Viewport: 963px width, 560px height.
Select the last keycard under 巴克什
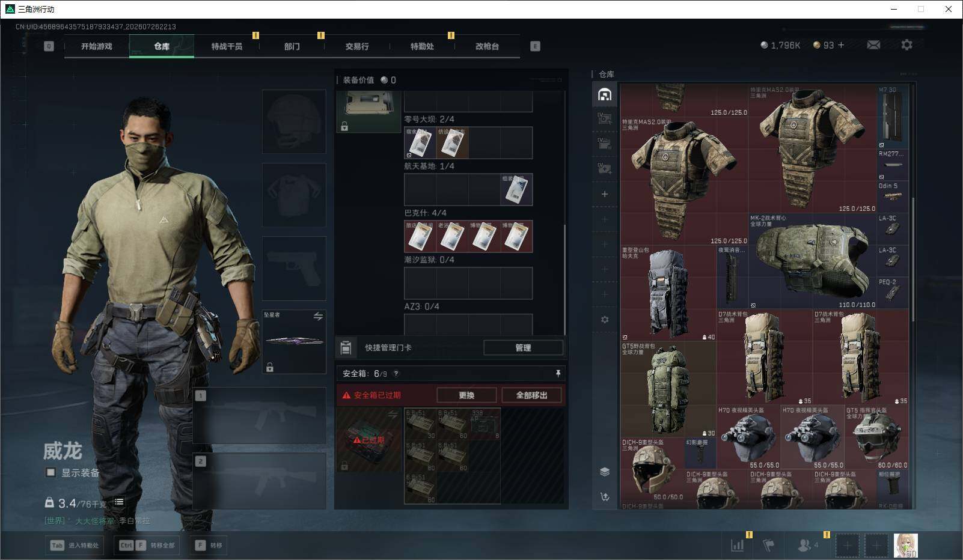516,236
